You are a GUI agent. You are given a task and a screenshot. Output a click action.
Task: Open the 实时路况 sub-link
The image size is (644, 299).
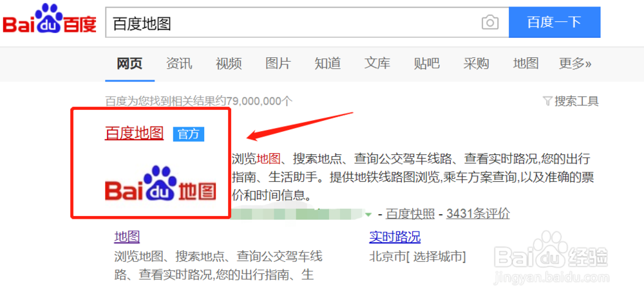click(395, 237)
